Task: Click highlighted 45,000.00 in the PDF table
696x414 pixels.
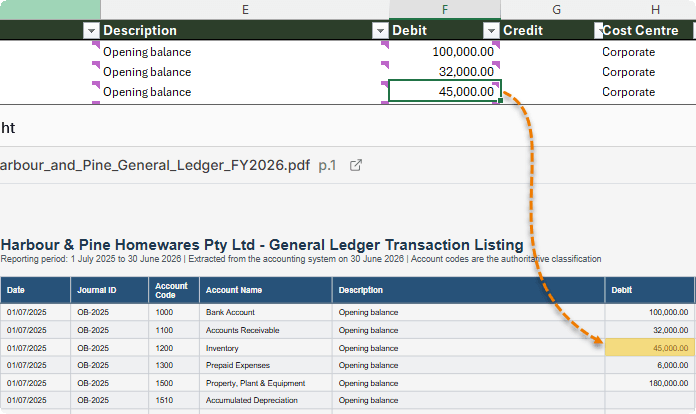Action: (x=649, y=348)
